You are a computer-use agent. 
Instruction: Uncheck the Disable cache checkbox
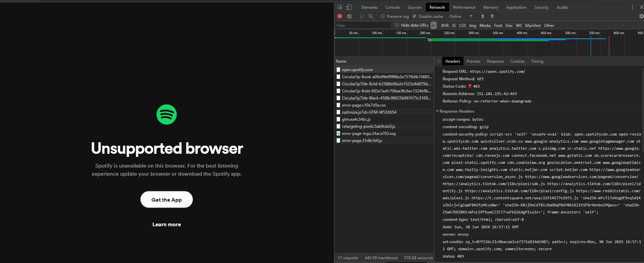[x=414, y=16]
